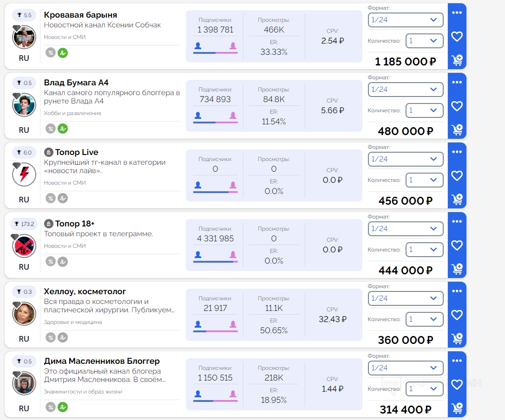The height and width of the screenshot is (420, 505).
Task: Click lock icon beside Топор 18+ title
Action: 48,224
